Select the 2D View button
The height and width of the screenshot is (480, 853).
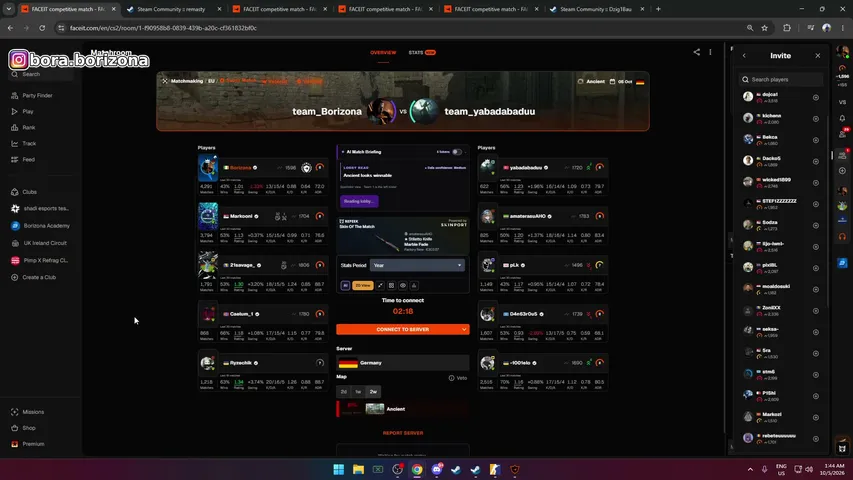362,285
